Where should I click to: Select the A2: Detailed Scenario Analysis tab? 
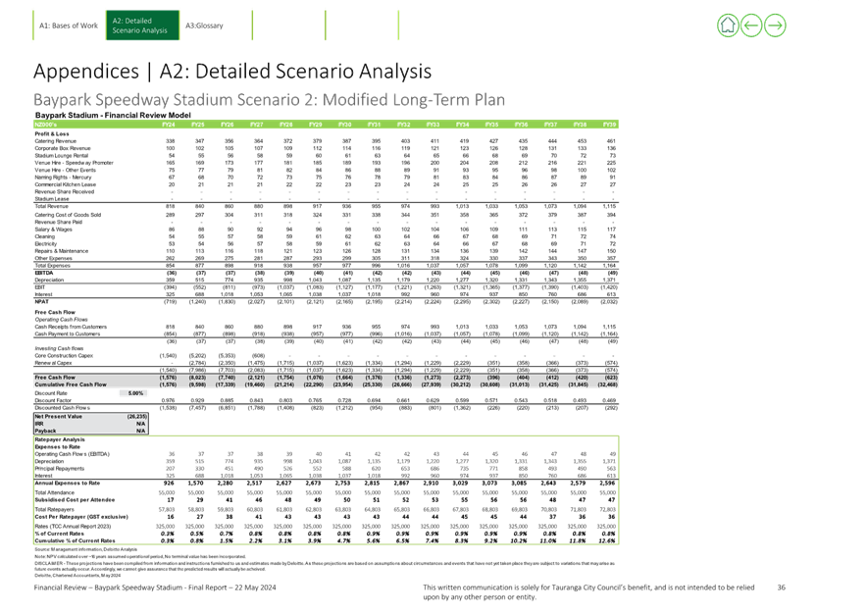click(x=142, y=26)
